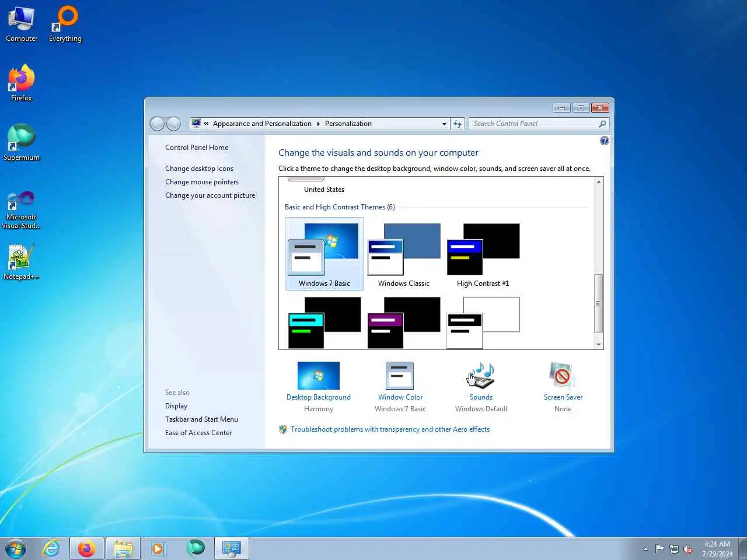Open Troubleshoot transparency and Aero effects link
The width and height of the screenshot is (747, 560).
click(x=390, y=429)
